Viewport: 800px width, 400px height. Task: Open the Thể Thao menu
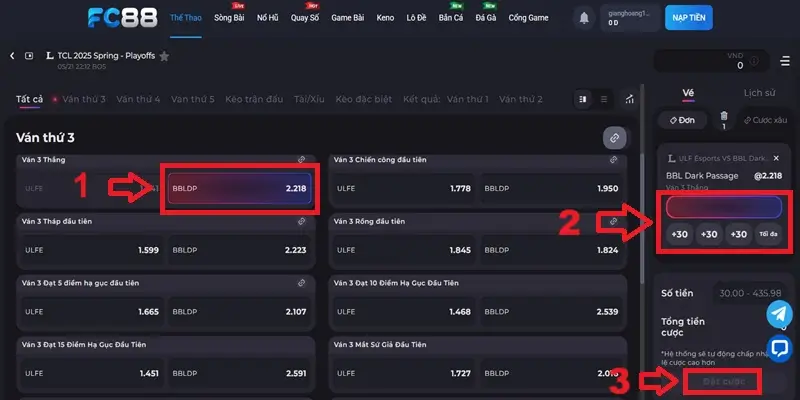186,18
